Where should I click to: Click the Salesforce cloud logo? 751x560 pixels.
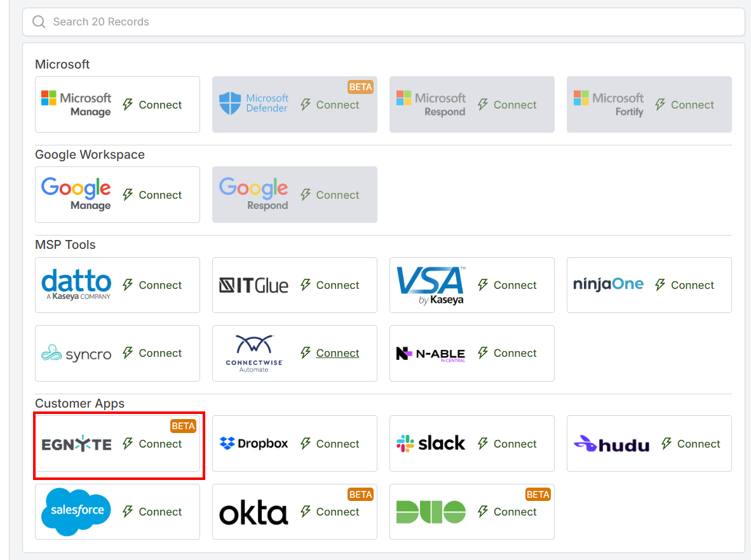click(x=76, y=512)
